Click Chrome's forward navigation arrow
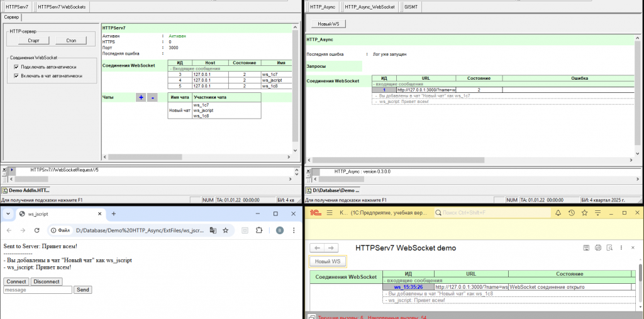The height and width of the screenshot is (319, 644). (23, 230)
